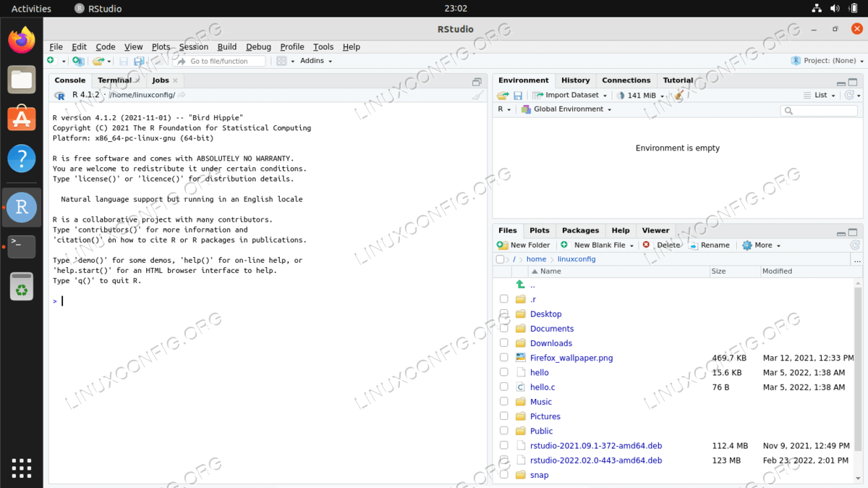The height and width of the screenshot is (488, 868).
Task: Check the hello.c file checkbox
Action: [x=504, y=387]
